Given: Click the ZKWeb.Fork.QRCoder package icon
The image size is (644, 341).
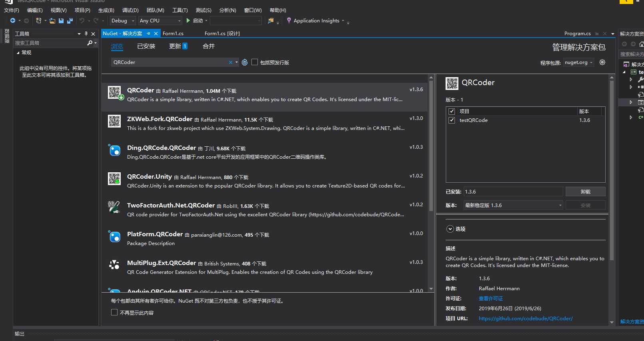Looking at the screenshot, I should tap(114, 121).
